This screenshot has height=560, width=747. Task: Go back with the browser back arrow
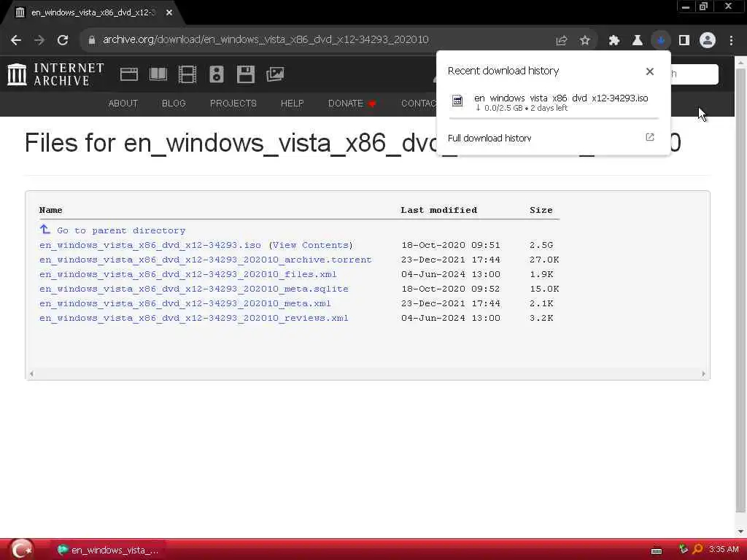(16, 40)
